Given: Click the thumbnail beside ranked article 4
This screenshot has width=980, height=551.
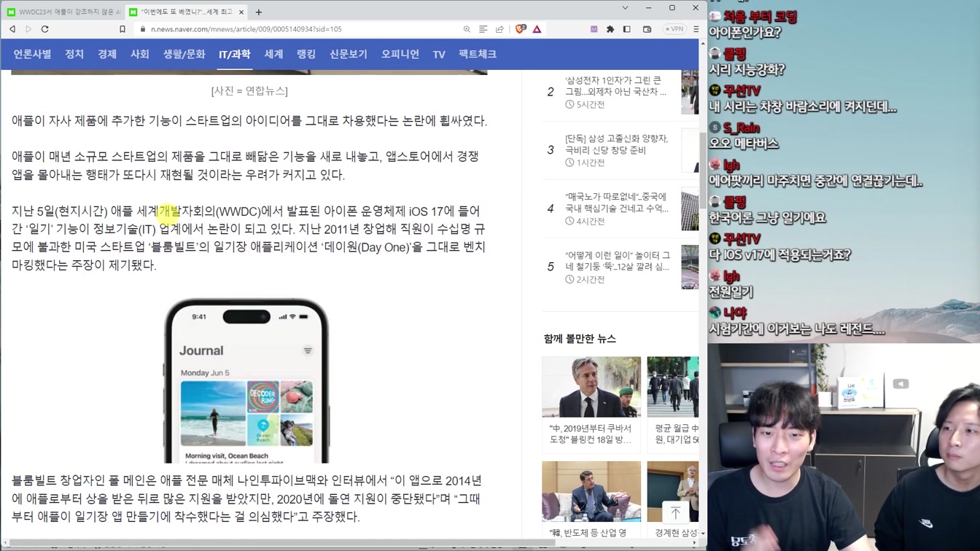Looking at the screenshot, I should coord(690,208).
